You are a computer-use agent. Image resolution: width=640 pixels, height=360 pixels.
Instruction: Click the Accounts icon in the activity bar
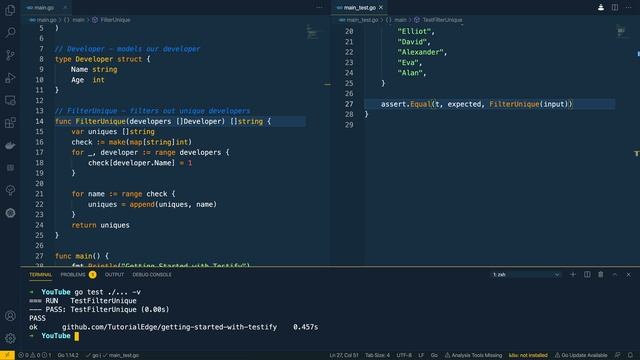click(x=10, y=316)
